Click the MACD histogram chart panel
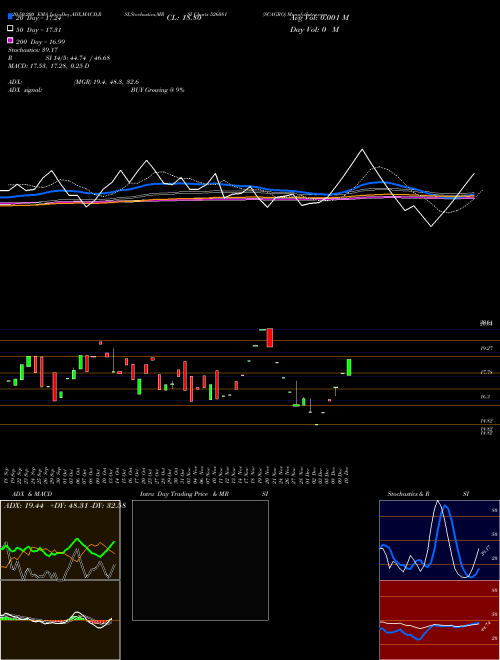Image resolution: width=500 pixels, height=660 pixels. pos(60,620)
